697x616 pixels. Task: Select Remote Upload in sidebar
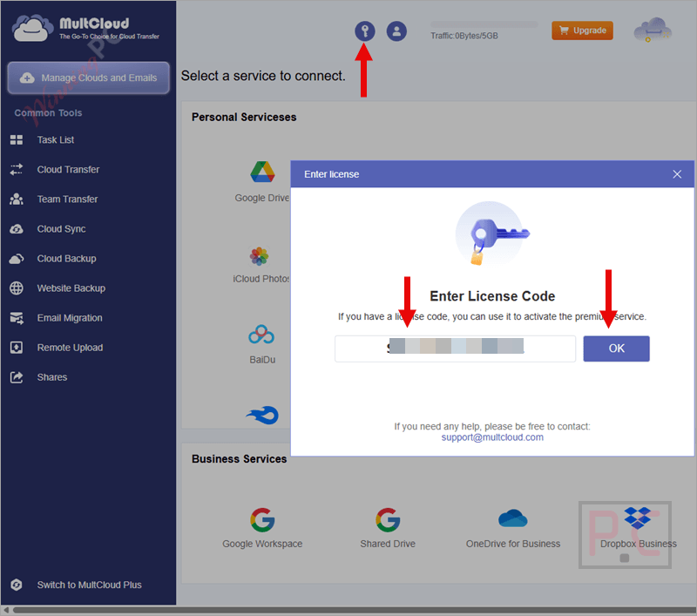(x=70, y=348)
